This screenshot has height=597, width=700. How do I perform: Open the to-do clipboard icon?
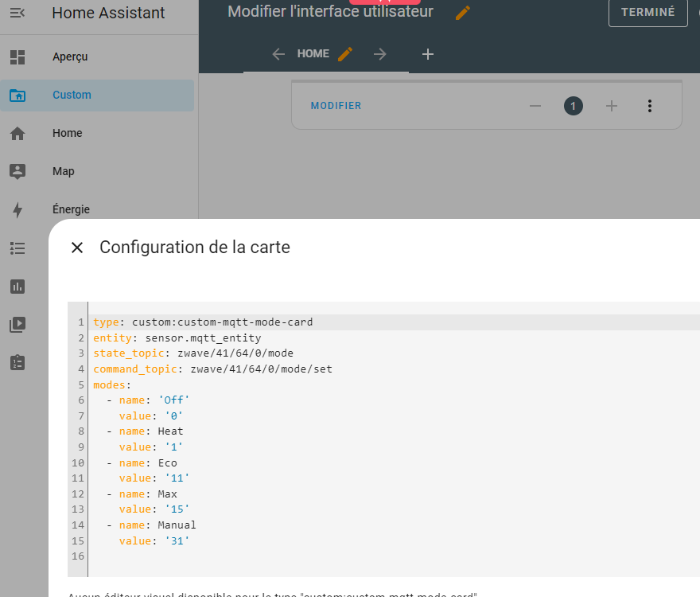(x=17, y=362)
